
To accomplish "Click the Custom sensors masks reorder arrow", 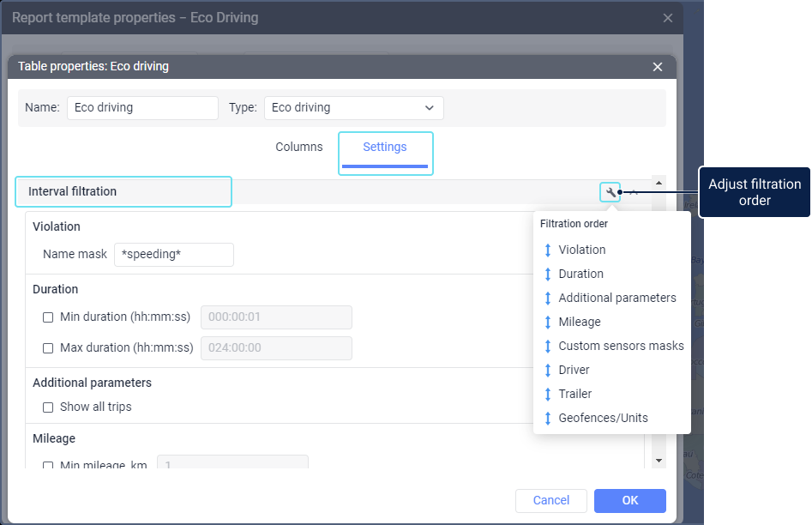I will coord(547,346).
